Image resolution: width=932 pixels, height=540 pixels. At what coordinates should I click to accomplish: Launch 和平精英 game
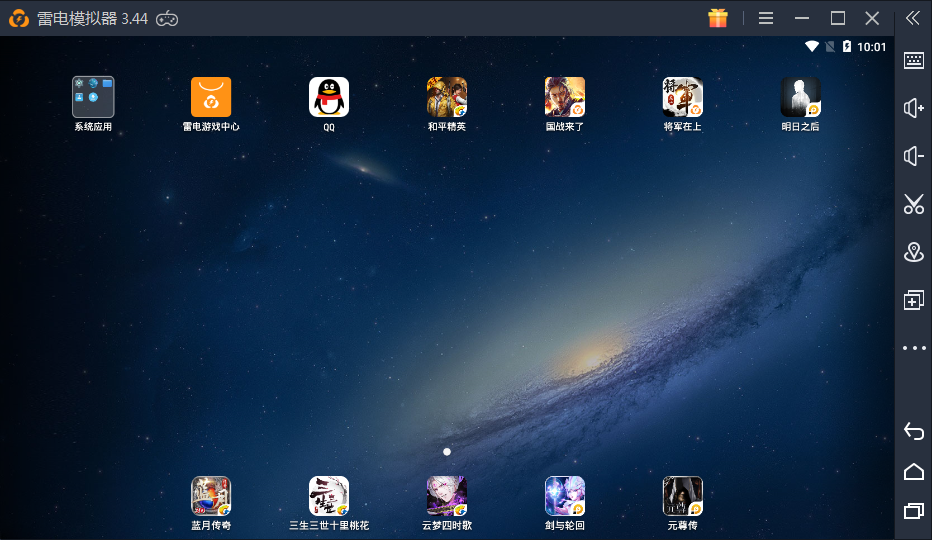447,97
